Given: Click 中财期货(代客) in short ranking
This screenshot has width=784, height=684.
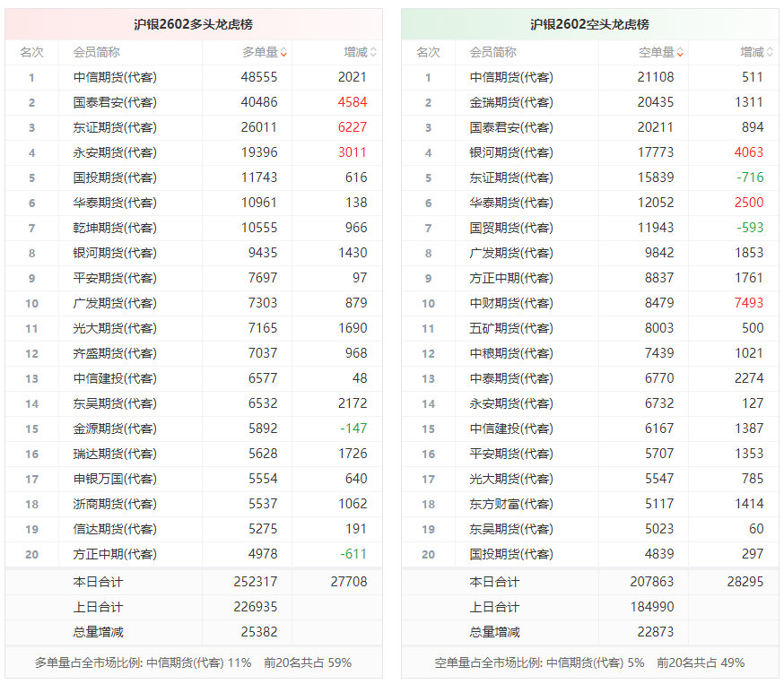Looking at the screenshot, I should coord(511,303).
